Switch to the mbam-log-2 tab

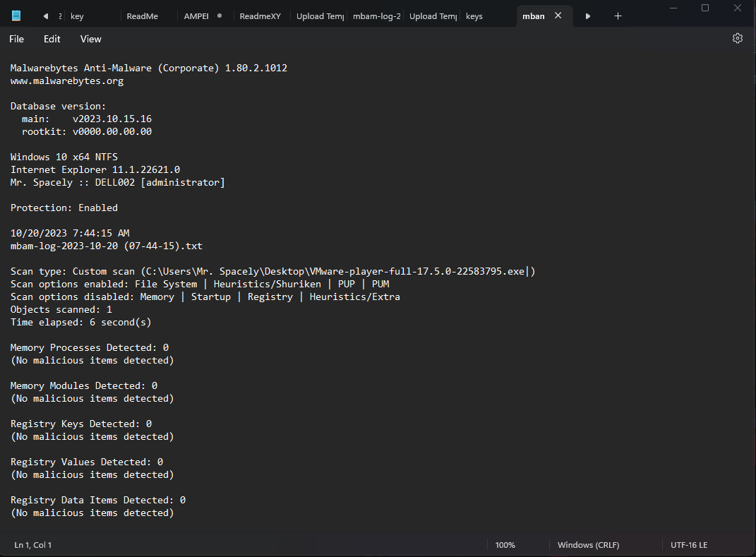tap(375, 16)
